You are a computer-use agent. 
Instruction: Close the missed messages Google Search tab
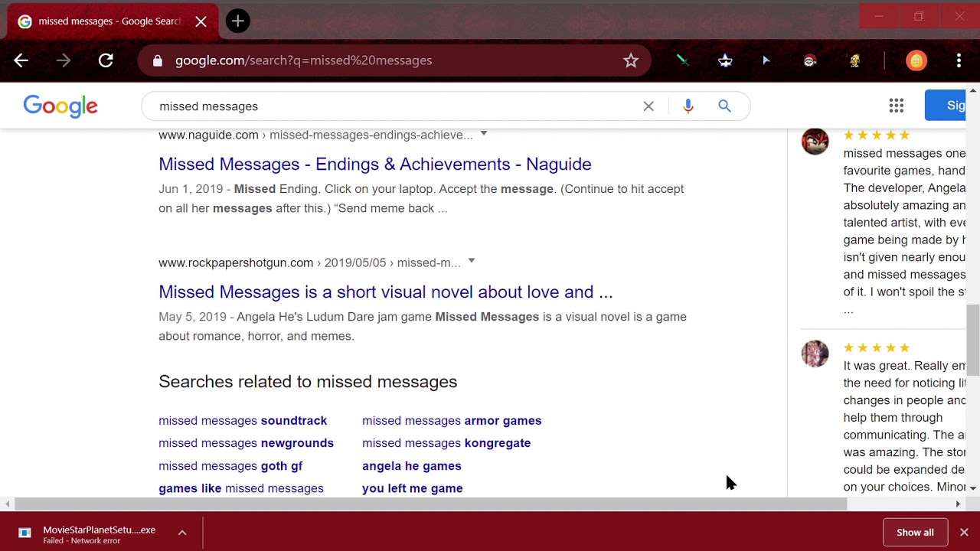coord(201,21)
